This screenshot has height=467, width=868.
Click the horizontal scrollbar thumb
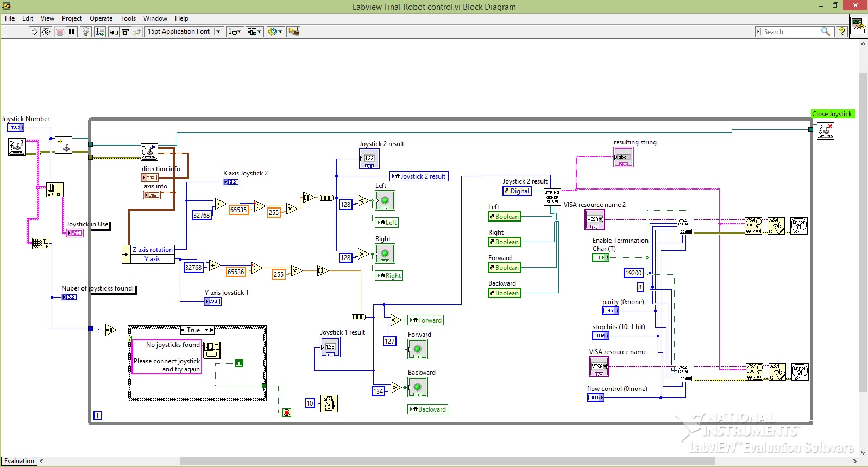click(x=447, y=461)
